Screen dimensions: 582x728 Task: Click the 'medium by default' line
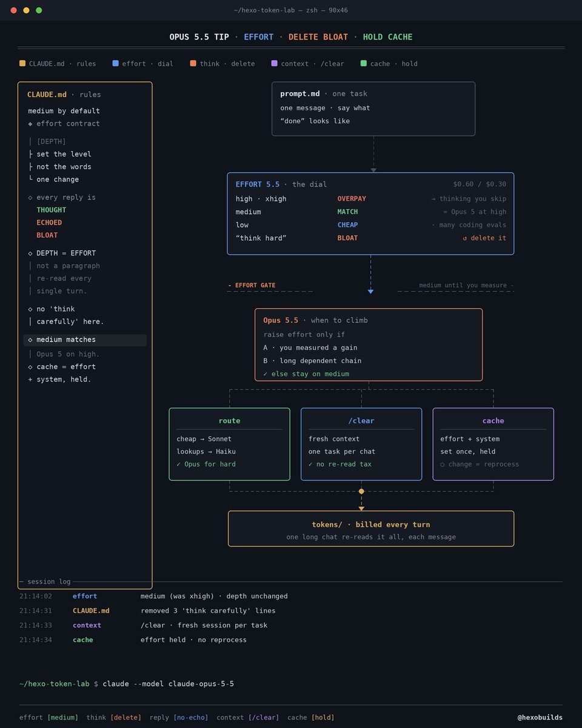point(64,111)
